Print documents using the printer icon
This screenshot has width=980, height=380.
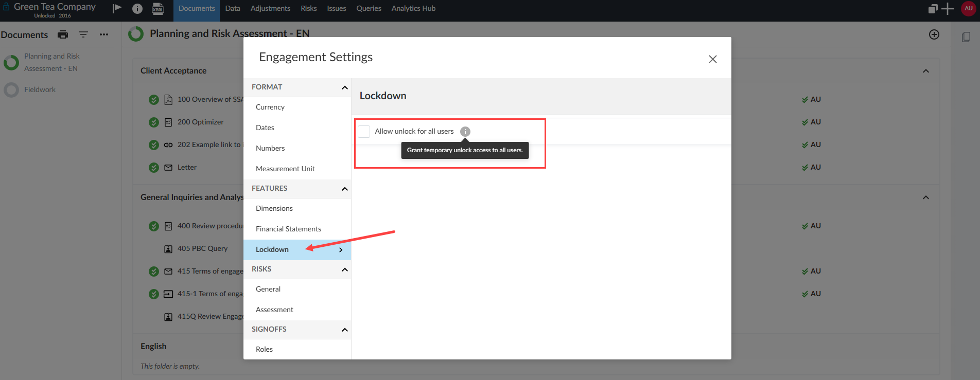[x=63, y=34]
